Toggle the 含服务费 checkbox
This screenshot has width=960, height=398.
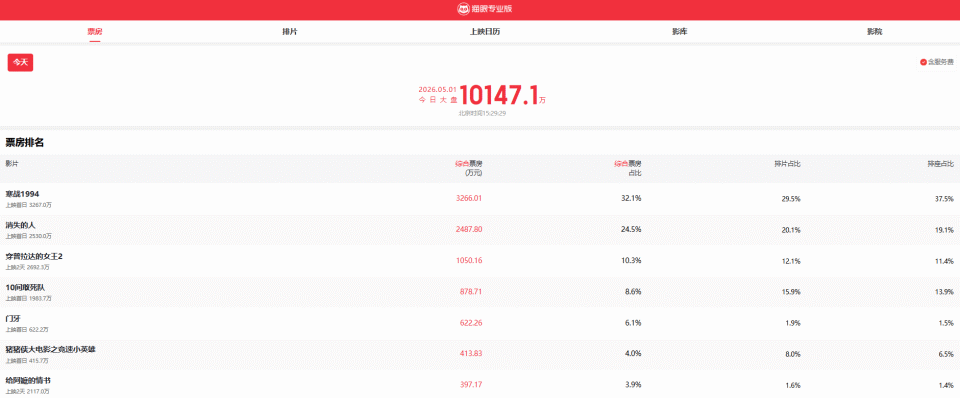[923, 62]
